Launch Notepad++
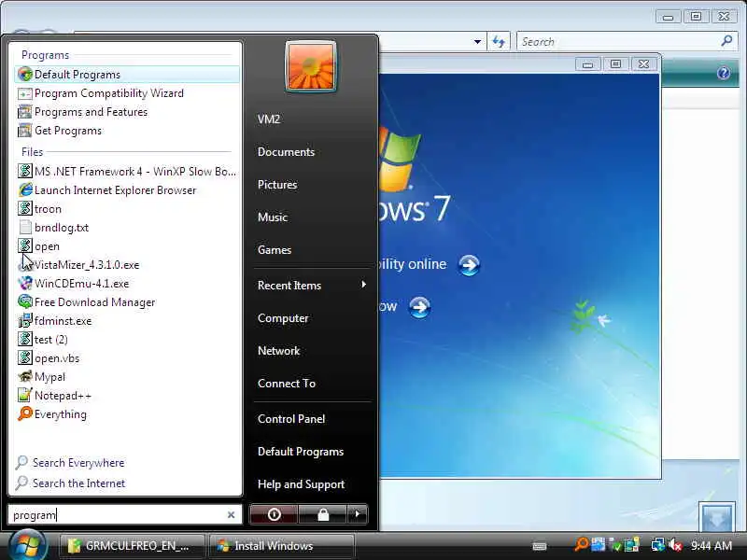The image size is (747, 560). pyautogui.click(x=127, y=396)
